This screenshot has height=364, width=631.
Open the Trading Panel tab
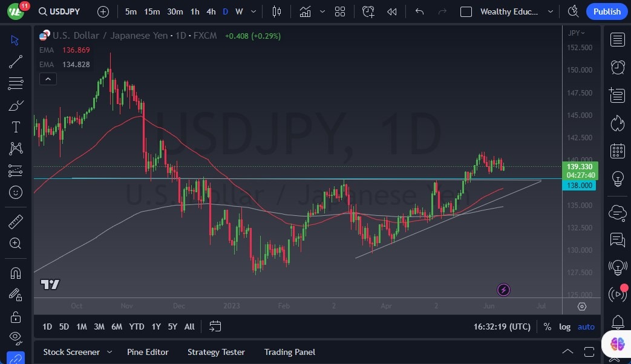coord(290,352)
